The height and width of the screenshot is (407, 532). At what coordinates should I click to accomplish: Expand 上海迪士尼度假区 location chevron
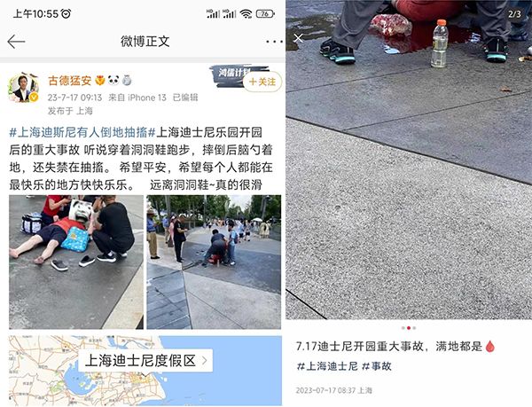tap(205, 360)
